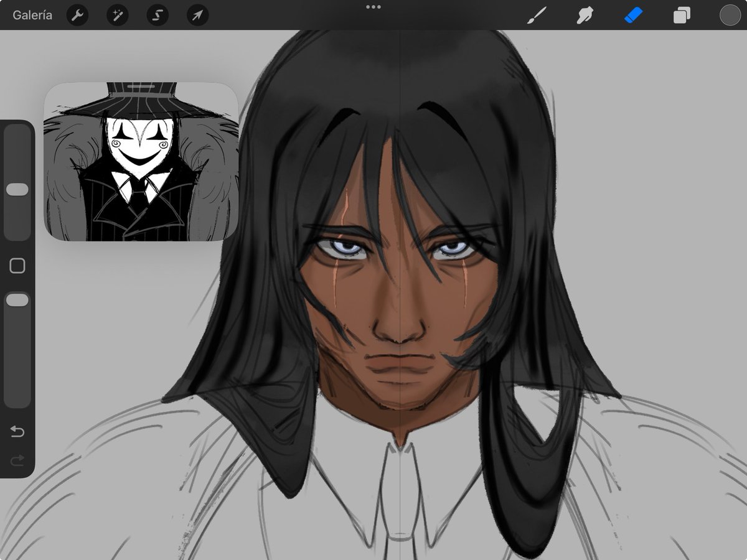Viewport: 747px width, 560px height.
Task: Open the Adjustments magic wand menu
Action: pos(117,15)
